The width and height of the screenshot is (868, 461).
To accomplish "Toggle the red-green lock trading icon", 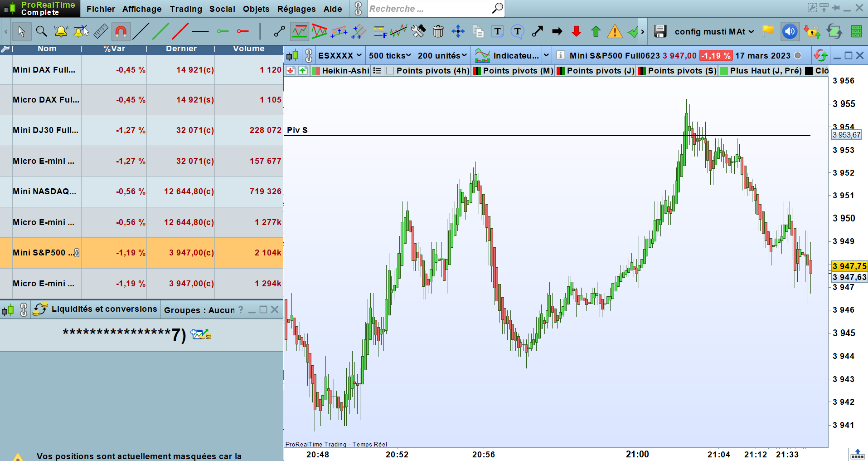I will (x=812, y=31).
